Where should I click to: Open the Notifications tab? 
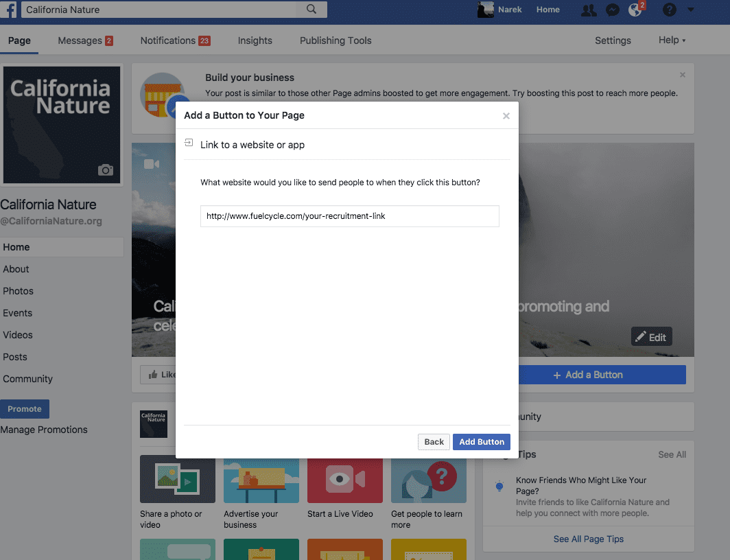coord(176,40)
